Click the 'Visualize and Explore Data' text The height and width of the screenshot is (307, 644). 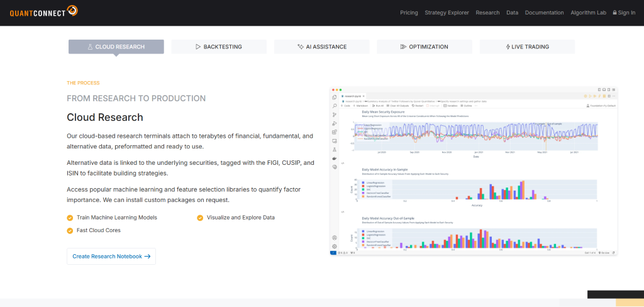tap(241, 218)
